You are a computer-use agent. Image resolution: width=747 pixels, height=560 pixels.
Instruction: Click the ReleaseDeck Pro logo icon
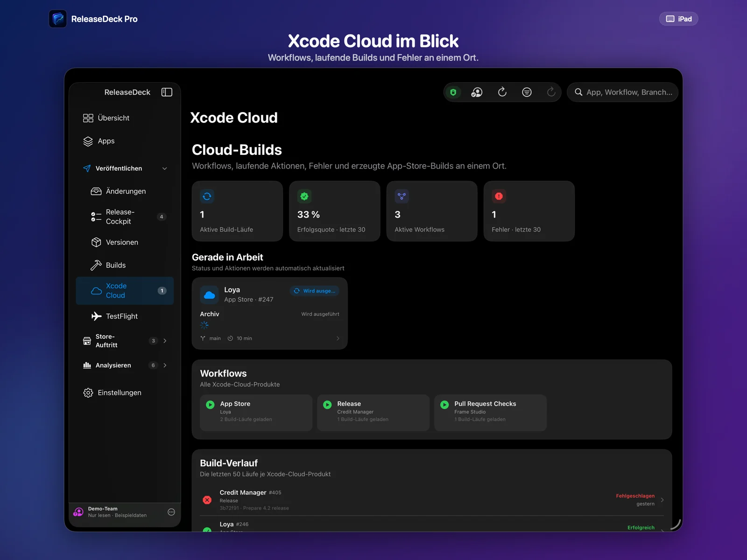(58, 19)
